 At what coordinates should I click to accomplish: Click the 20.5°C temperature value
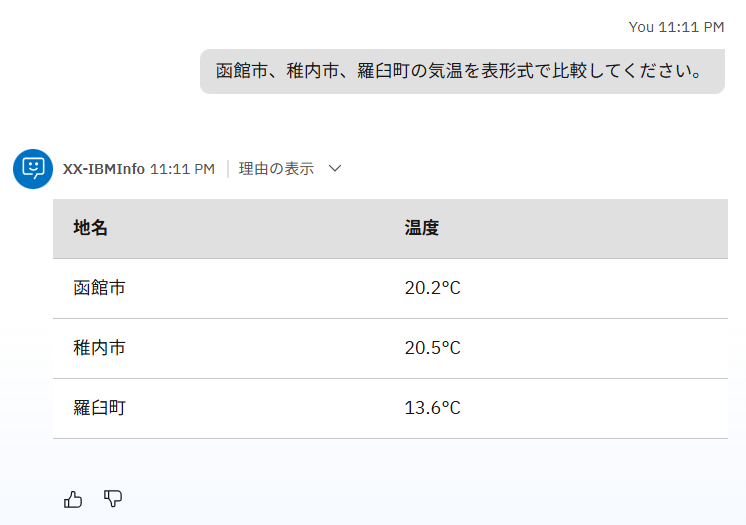(x=432, y=348)
